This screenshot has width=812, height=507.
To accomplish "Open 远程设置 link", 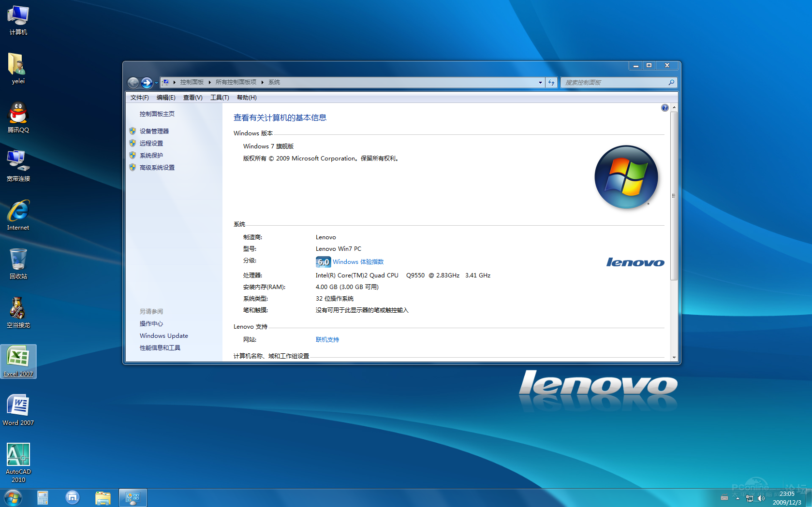I will tap(151, 144).
